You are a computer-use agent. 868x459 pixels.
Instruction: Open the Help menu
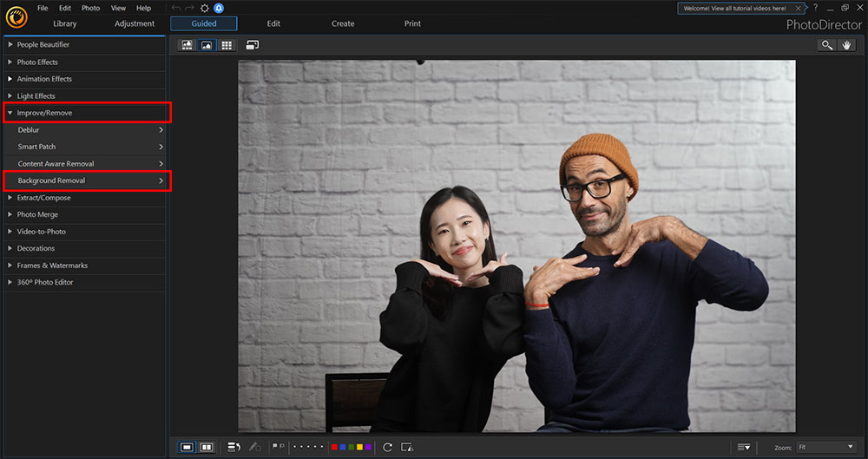click(x=143, y=9)
